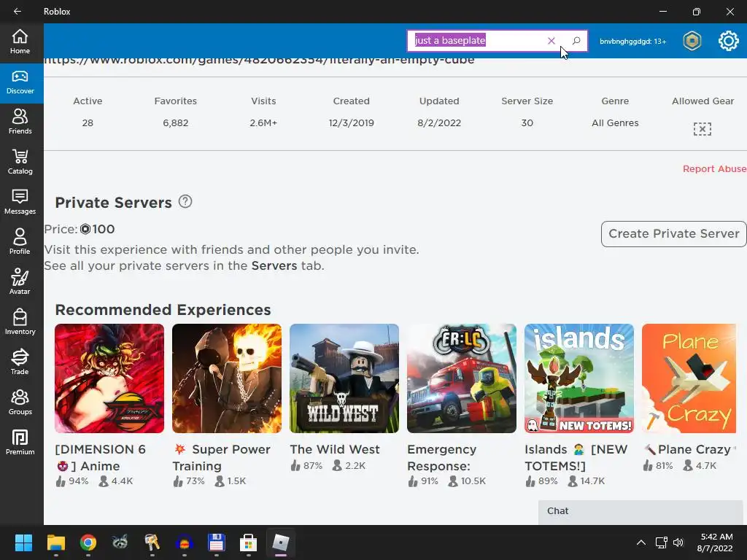This screenshot has height=560, width=747.
Task: Show hidden system tray icons
Action: pyautogui.click(x=641, y=542)
